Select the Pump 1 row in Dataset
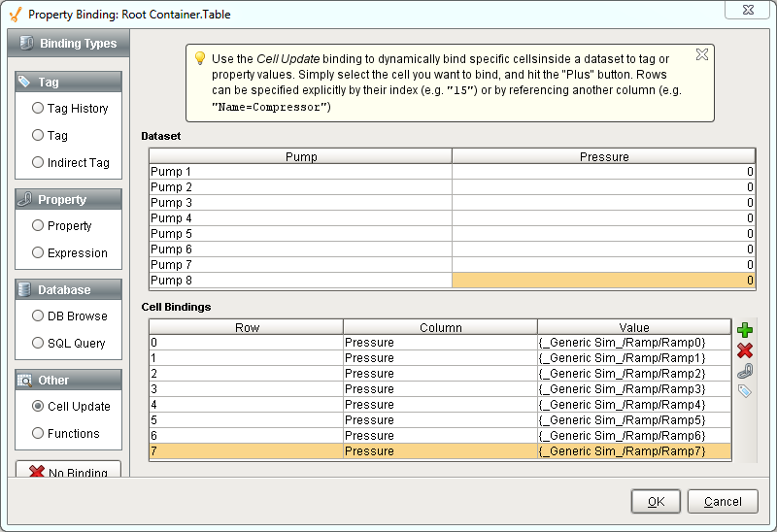 click(301, 172)
